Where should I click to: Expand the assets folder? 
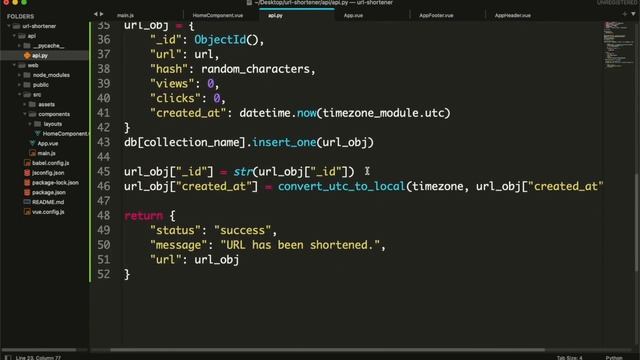click(24, 104)
